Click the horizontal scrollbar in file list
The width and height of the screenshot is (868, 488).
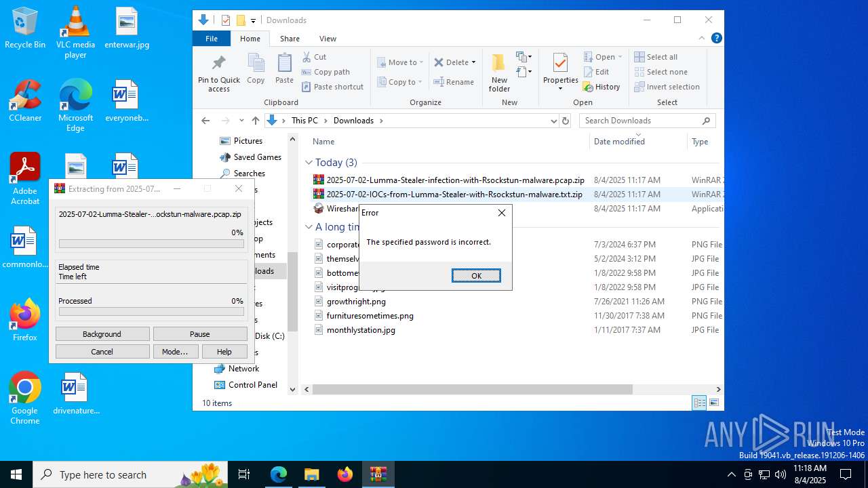click(x=472, y=390)
